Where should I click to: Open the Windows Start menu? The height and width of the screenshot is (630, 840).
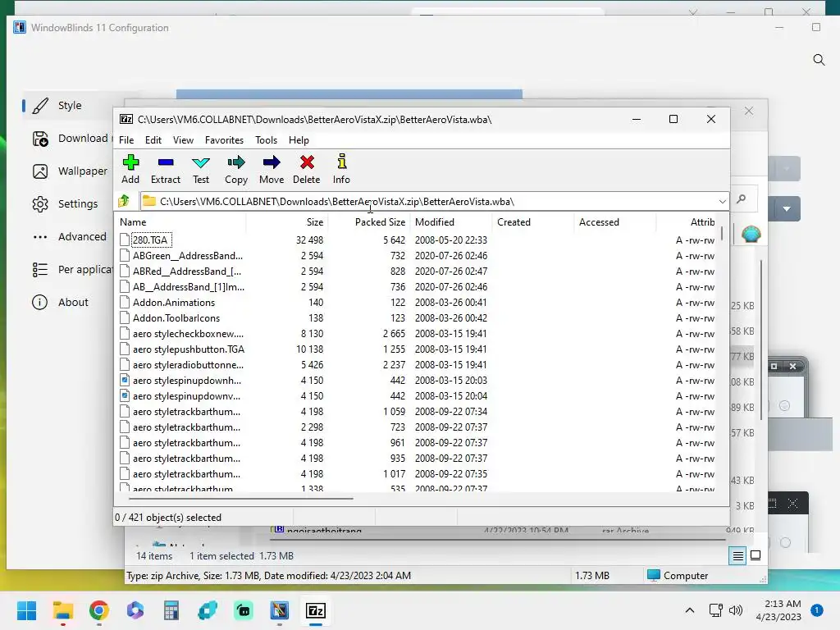click(26, 610)
